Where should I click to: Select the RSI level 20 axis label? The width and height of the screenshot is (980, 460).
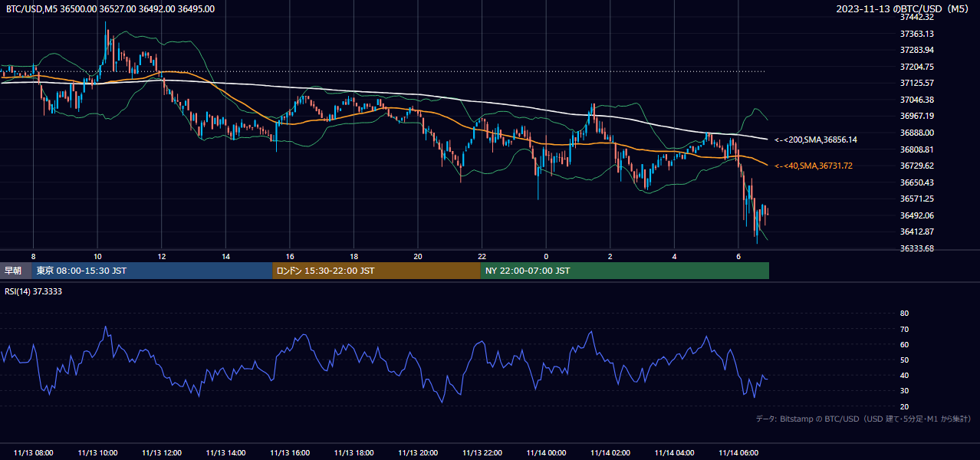(904, 406)
